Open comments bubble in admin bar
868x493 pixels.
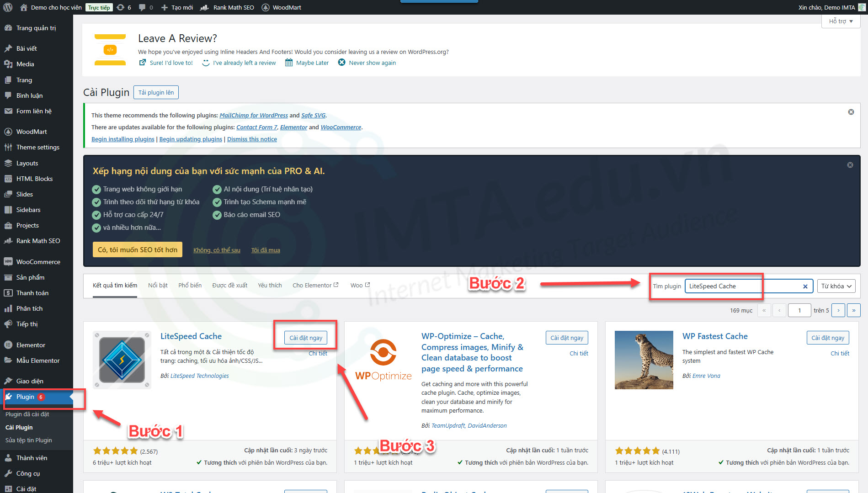[146, 7]
